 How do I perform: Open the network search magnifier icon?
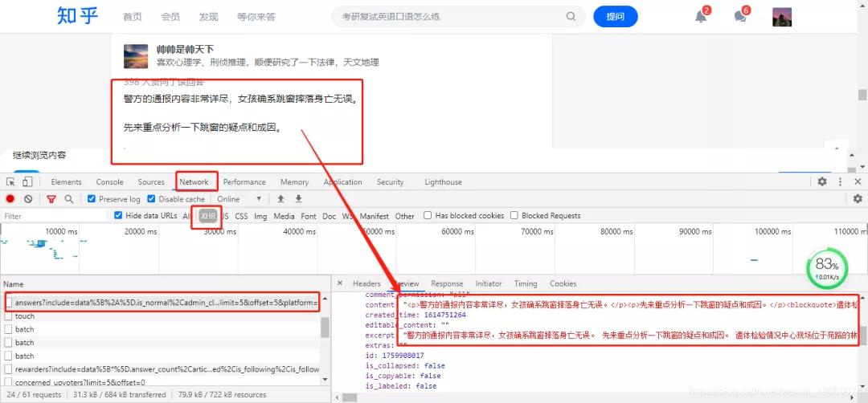68,199
